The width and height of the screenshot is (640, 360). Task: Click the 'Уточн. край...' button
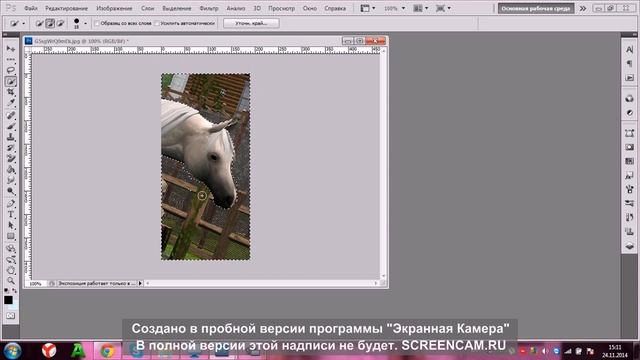[x=251, y=24]
